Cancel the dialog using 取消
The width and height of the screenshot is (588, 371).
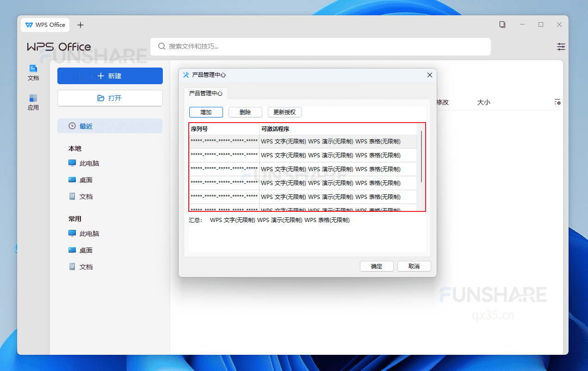coord(414,266)
